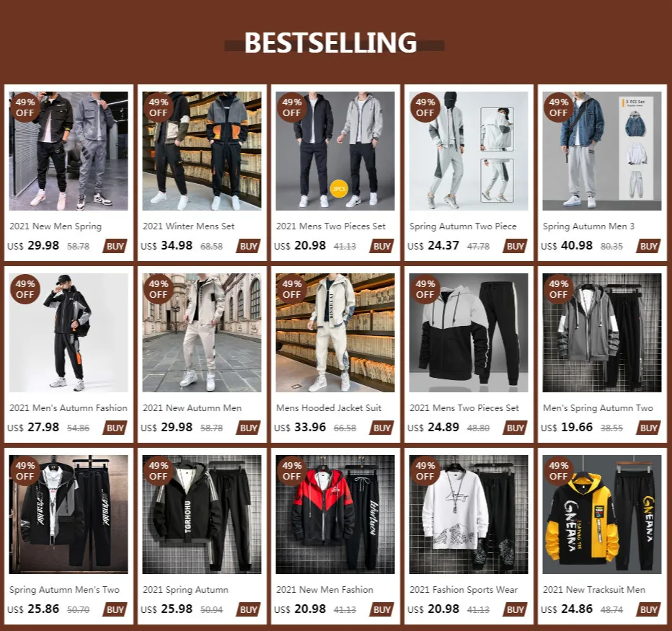Open the bookshelf photo for 2021 Winter Mens Set
This screenshot has width=672, height=631.
pos(202,151)
